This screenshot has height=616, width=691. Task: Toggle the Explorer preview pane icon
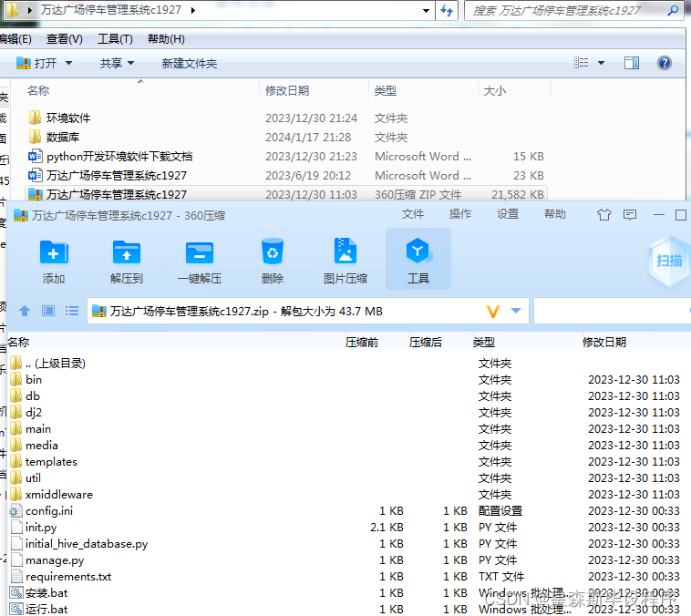pos(632,63)
